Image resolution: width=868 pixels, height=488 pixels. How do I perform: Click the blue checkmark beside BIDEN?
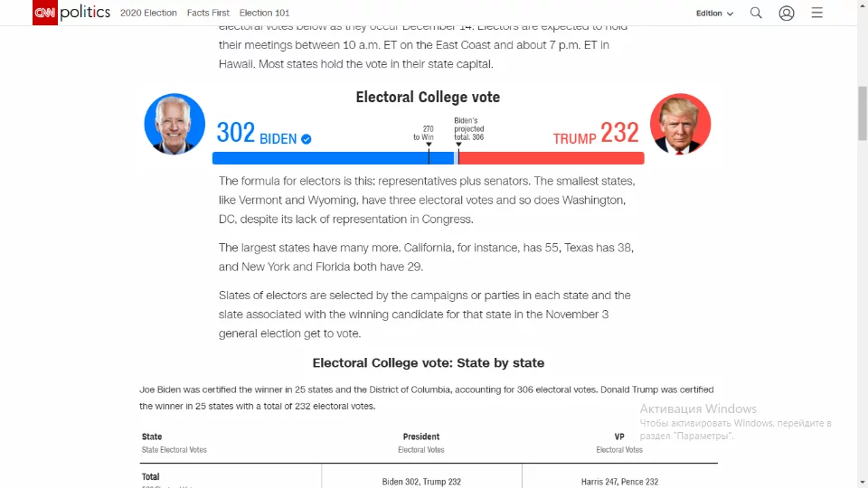[x=307, y=139]
